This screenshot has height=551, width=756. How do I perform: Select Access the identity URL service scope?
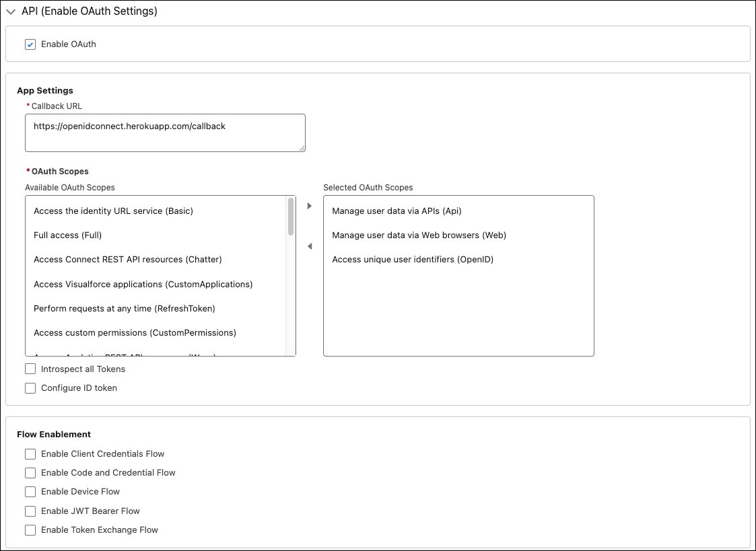pyautogui.click(x=113, y=211)
